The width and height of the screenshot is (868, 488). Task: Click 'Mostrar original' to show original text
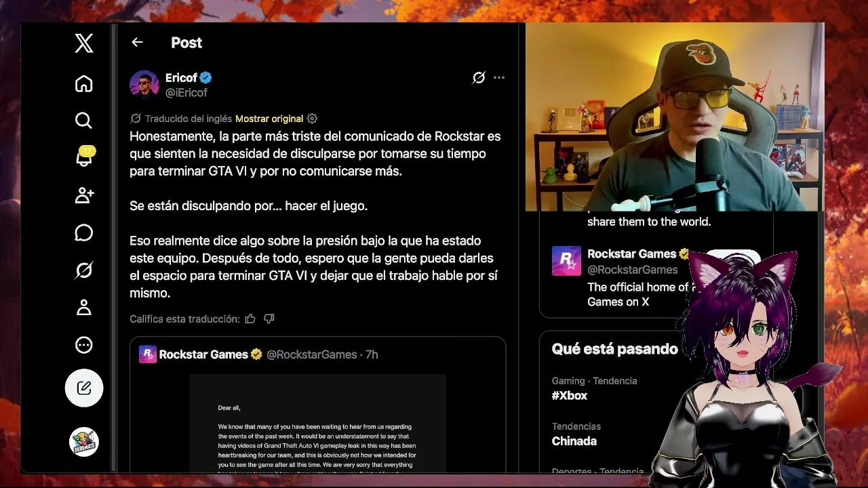pyautogui.click(x=269, y=119)
